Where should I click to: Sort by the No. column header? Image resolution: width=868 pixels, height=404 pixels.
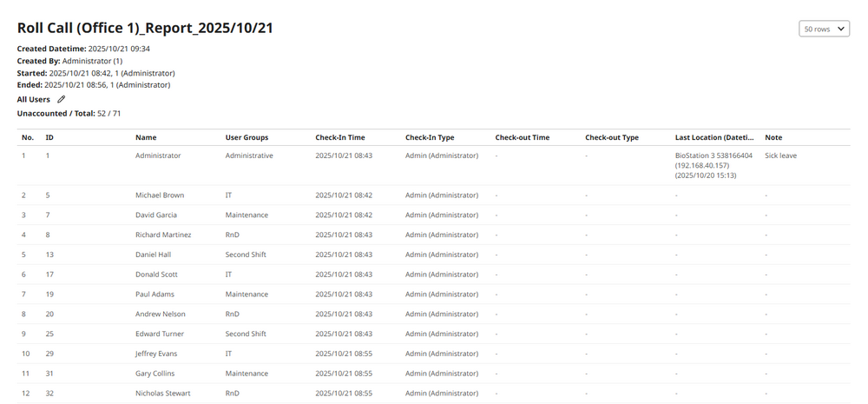pyautogui.click(x=28, y=137)
